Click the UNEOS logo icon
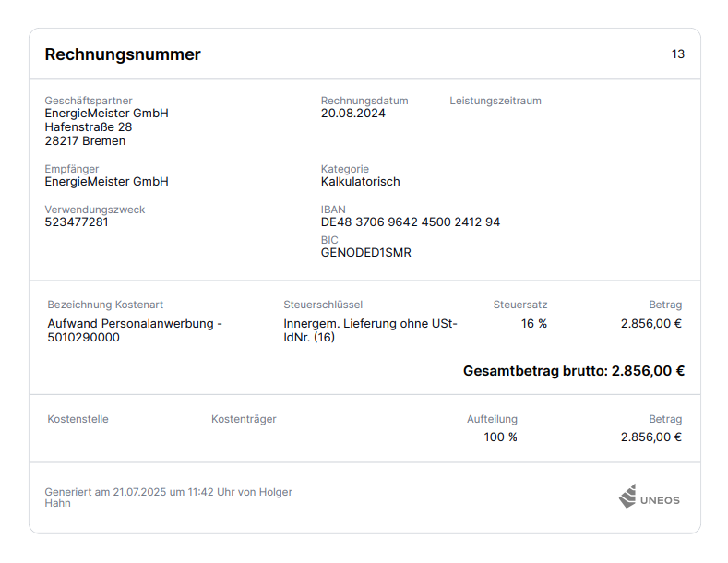Screen dimensions: 728x563 pyautogui.click(x=627, y=496)
